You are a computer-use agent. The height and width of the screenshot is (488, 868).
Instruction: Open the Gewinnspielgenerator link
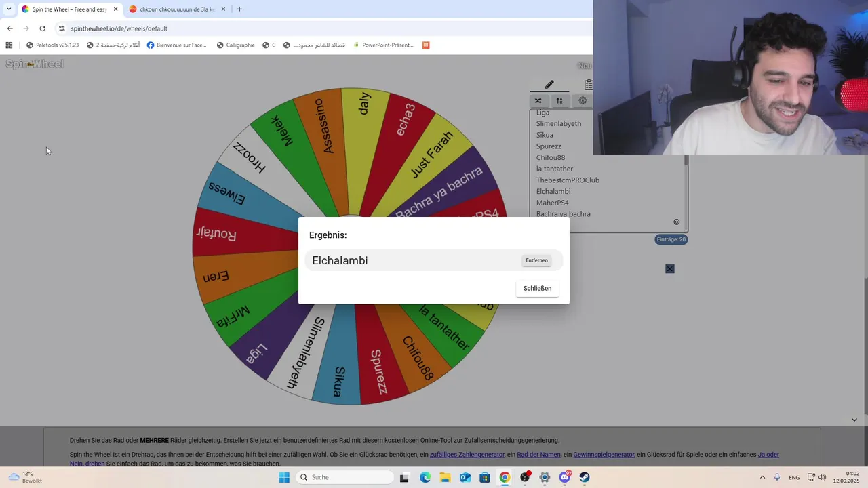tap(604, 455)
